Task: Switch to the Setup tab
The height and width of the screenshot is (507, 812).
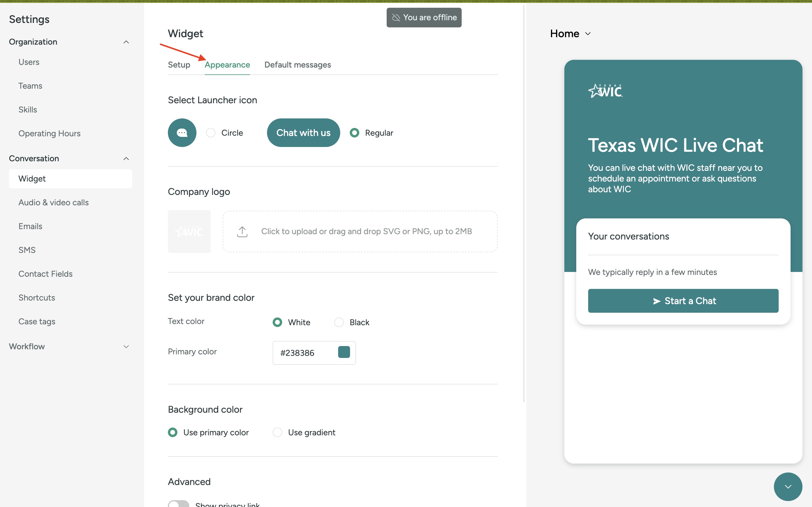Action: (179, 65)
